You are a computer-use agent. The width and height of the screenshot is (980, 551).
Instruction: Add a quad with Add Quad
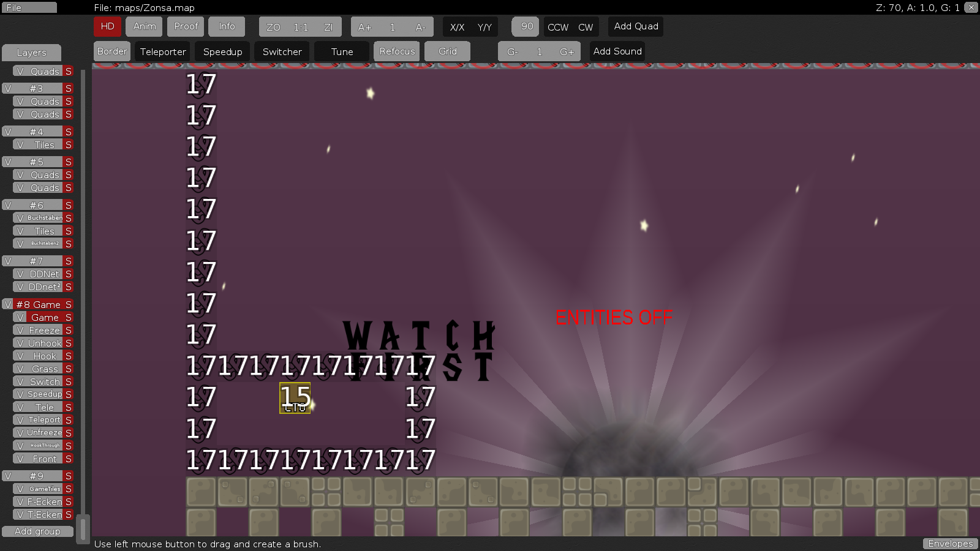click(636, 26)
